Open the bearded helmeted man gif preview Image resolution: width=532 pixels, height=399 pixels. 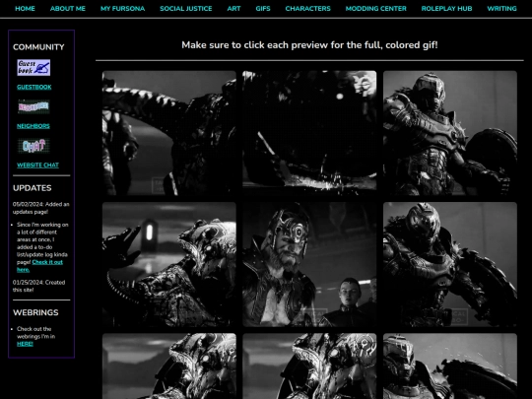pos(309,265)
